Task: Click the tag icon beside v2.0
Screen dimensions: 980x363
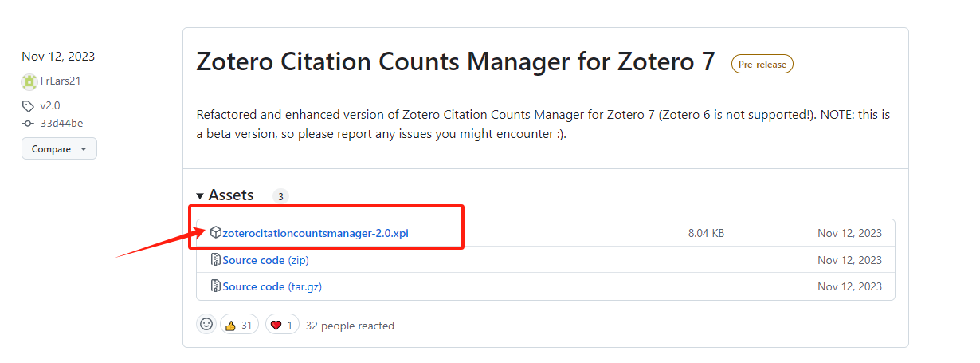Action: 28,106
